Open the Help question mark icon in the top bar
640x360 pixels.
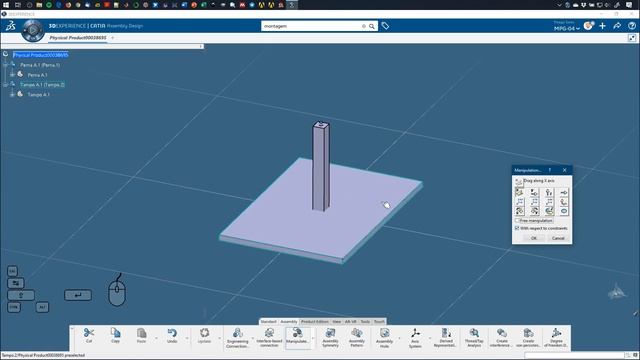click(x=632, y=26)
